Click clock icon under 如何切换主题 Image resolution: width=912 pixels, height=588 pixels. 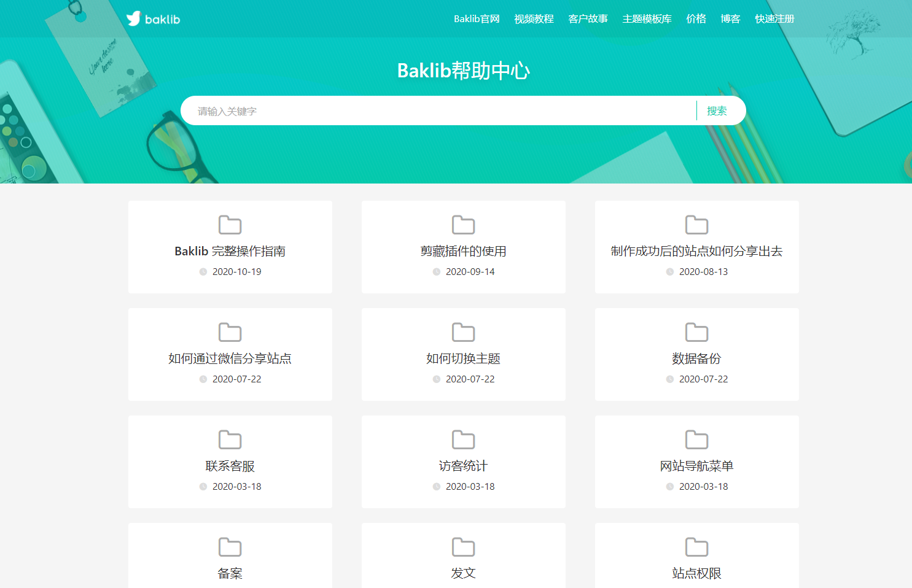tap(437, 379)
